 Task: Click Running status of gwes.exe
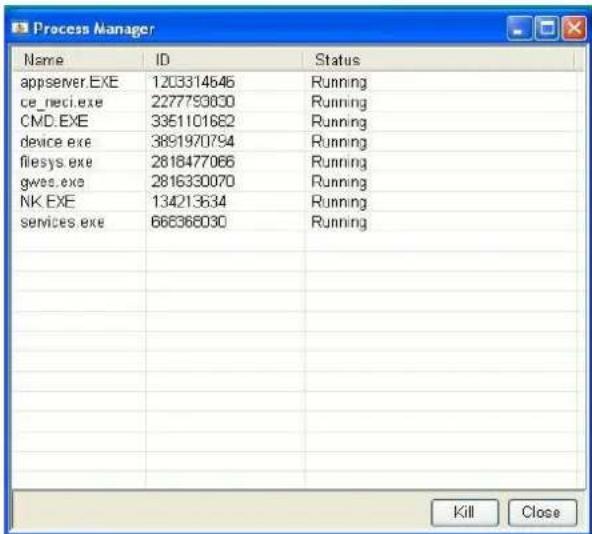[x=339, y=182]
